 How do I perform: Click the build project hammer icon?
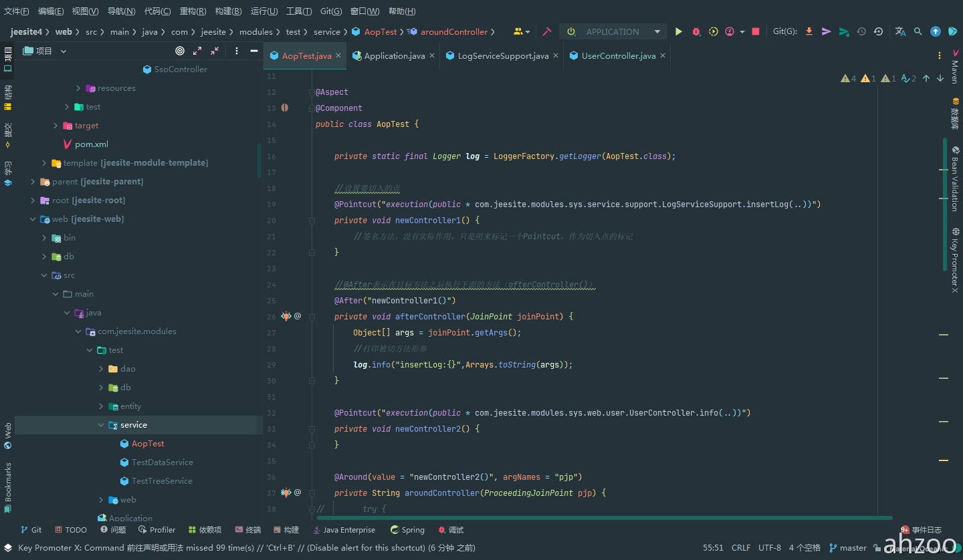click(547, 31)
